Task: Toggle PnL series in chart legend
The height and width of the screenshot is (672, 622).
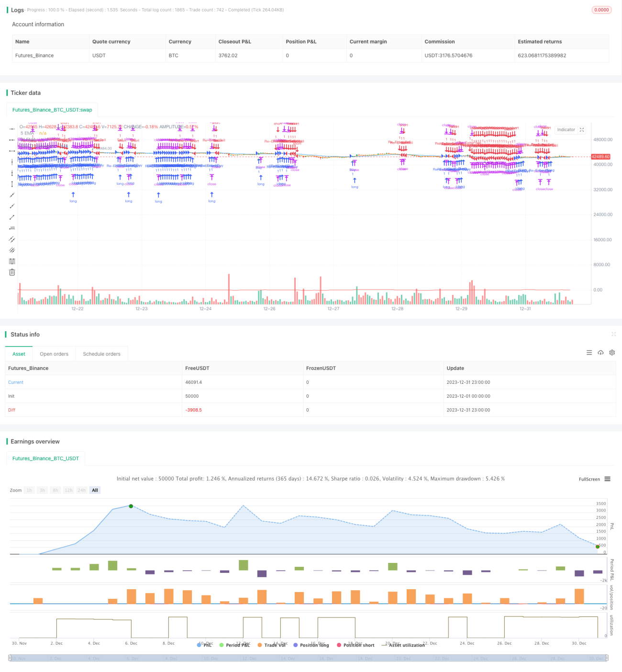Action: pos(204,645)
